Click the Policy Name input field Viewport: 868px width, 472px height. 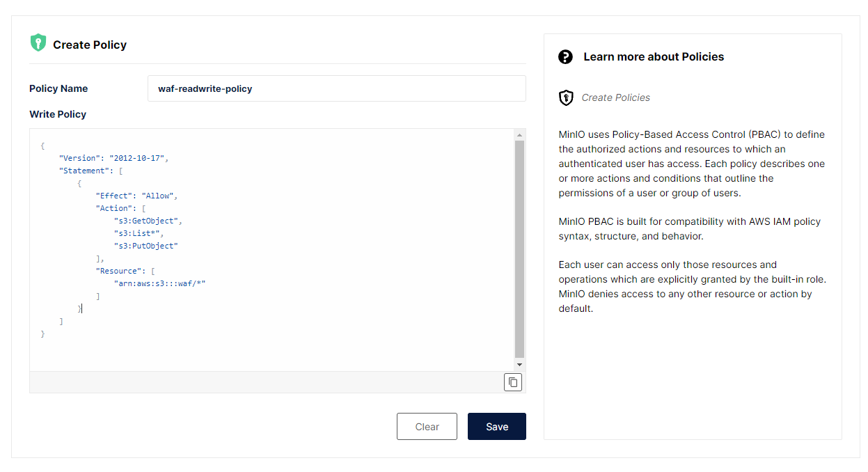[336, 88]
